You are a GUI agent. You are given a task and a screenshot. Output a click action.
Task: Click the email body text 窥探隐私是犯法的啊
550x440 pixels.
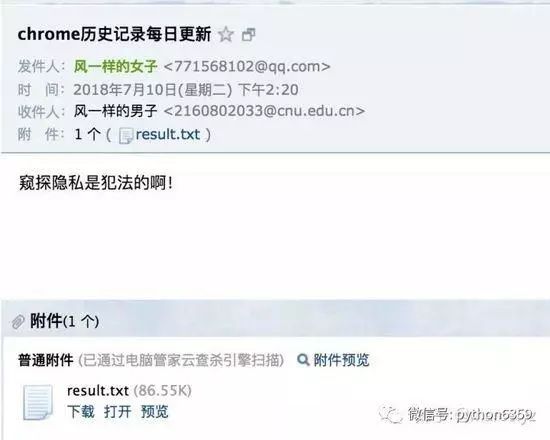pyautogui.click(x=96, y=183)
